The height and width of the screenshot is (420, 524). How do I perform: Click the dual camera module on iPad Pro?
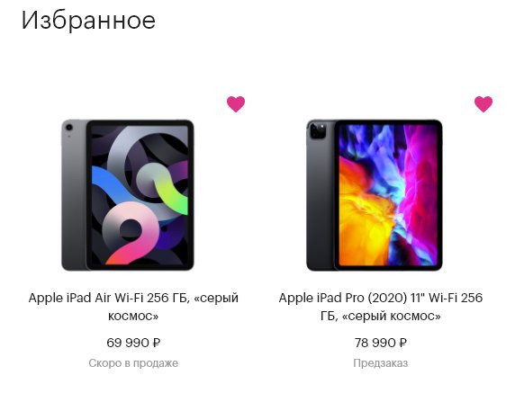click(x=318, y=131)
